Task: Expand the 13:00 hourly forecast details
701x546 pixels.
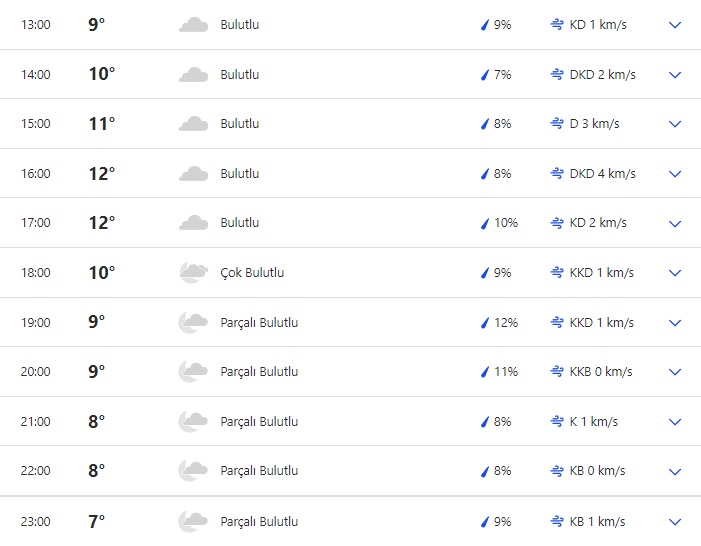Action: coord(675,25)
